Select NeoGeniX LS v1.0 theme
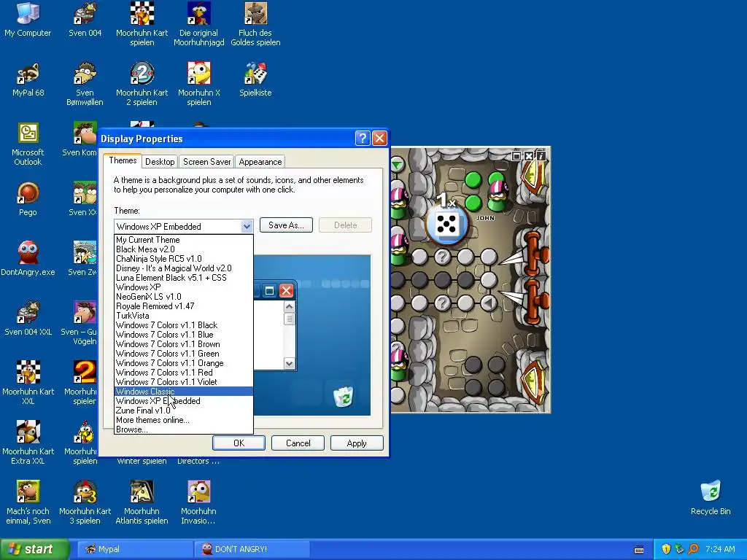 (x=184, y=297)
